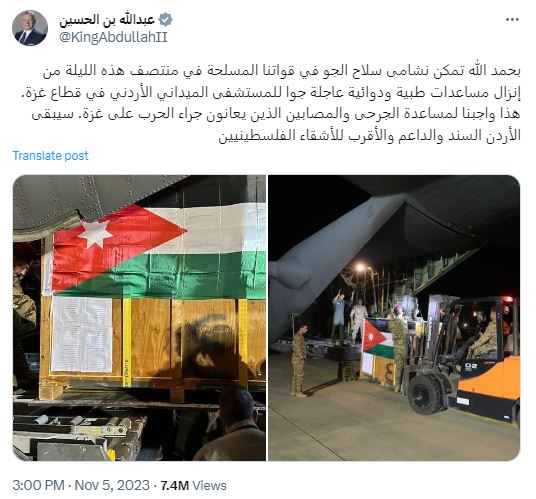Click the forklift's front tire
The image size is (536, 499).
[425, 394]
